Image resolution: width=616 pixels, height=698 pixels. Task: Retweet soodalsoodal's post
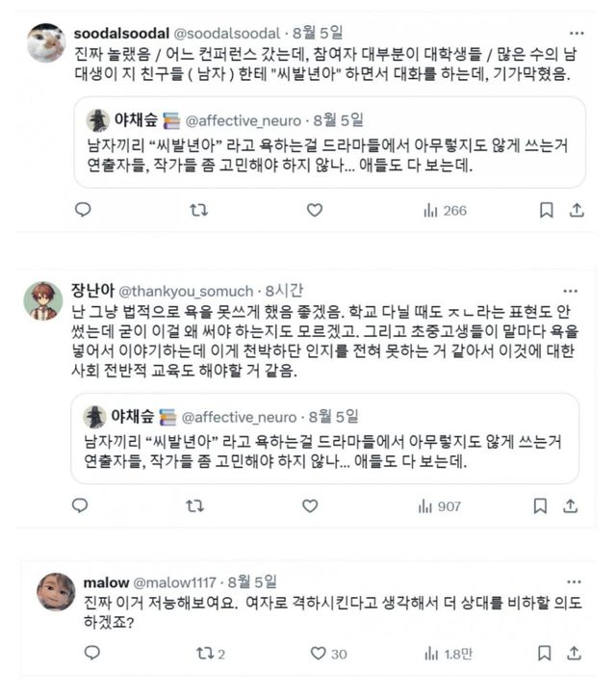pos(198,210)
